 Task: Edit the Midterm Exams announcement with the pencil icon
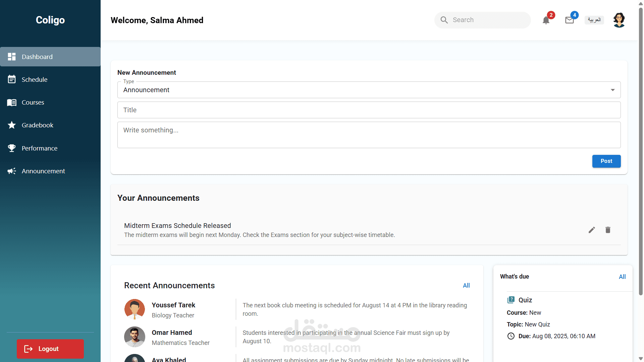(x=592, y=230)
